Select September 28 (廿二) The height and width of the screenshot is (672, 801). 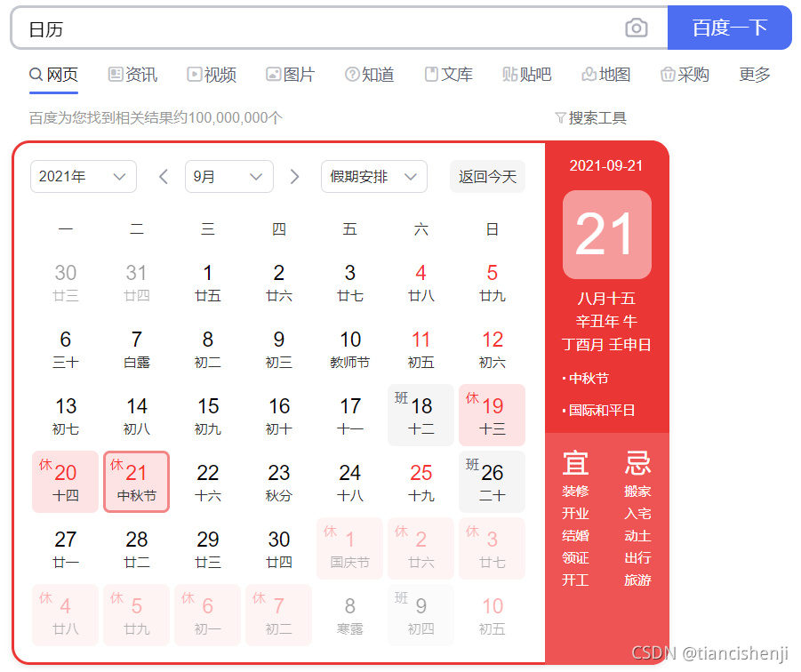coord(136,548)
